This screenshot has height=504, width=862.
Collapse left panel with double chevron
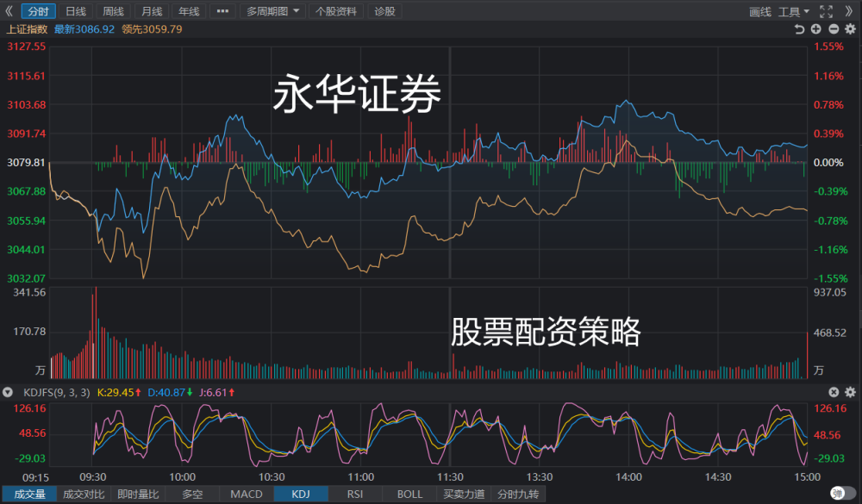9,11
